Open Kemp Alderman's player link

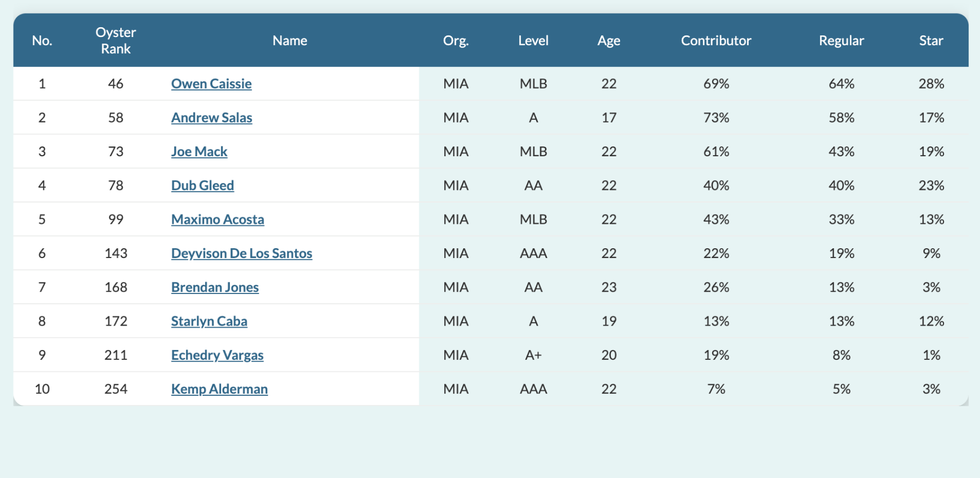(219, 389)
